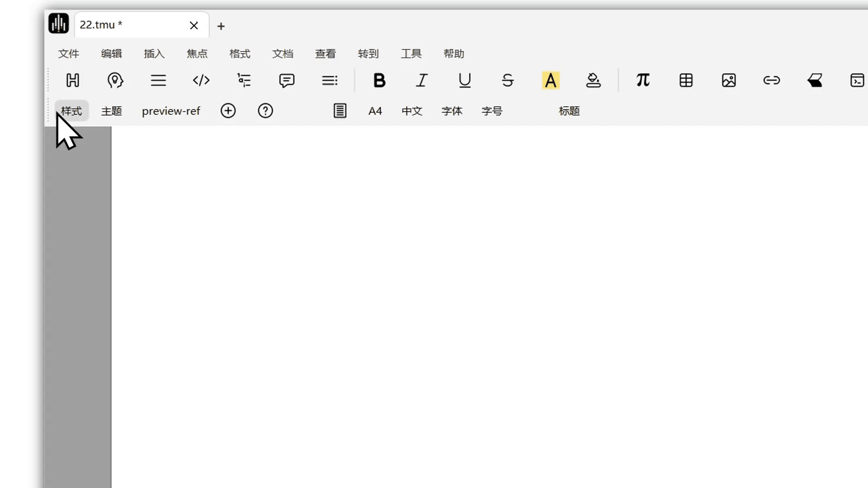Toggle italic formatting
The width and height of the screenshot is (868, 488).
coord(422,80)
